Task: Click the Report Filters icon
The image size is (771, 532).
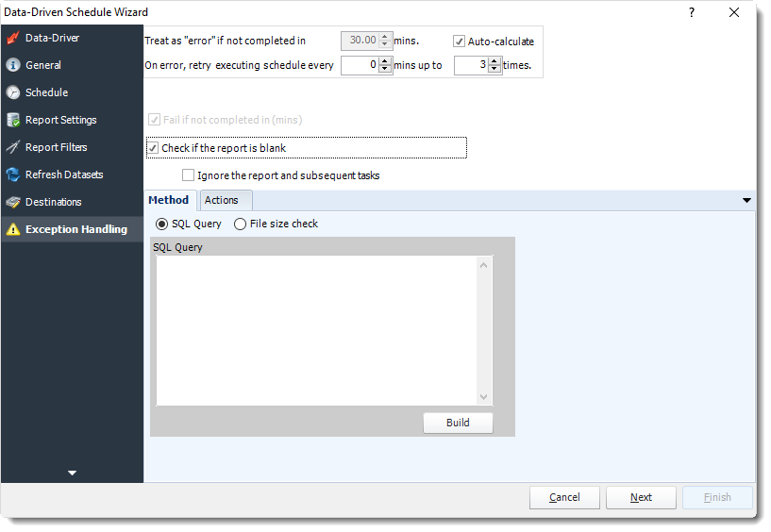Action: pyautogui.click(x=13, y=147)
